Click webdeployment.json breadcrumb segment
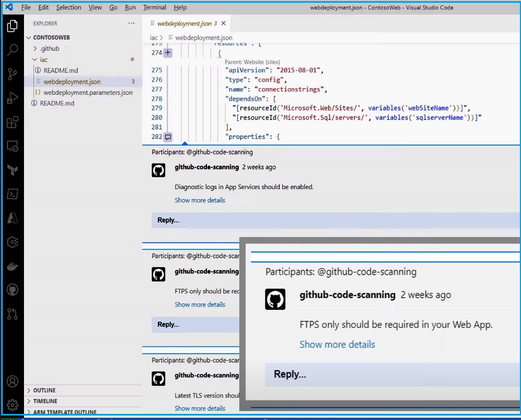 click(204, 38)
